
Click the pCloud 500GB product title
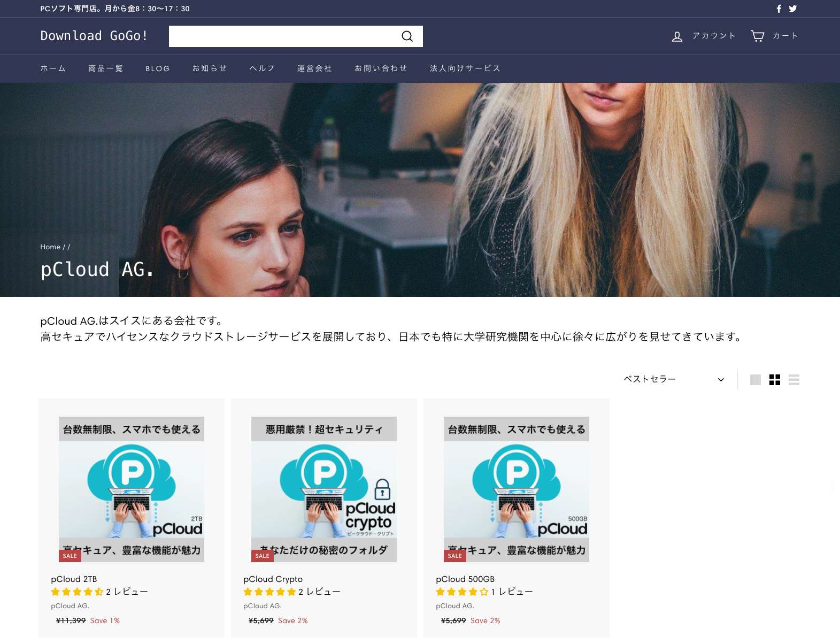465,579
